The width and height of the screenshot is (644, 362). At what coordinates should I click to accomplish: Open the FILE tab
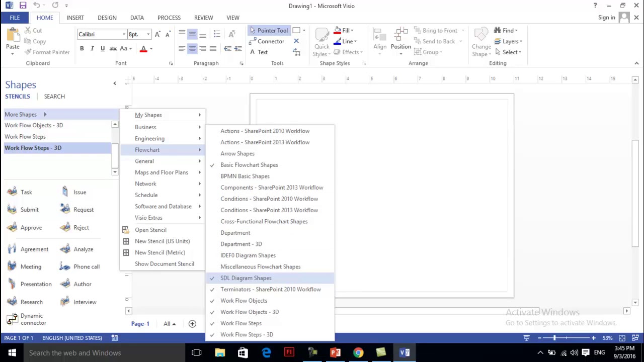(x=15, y=18)
